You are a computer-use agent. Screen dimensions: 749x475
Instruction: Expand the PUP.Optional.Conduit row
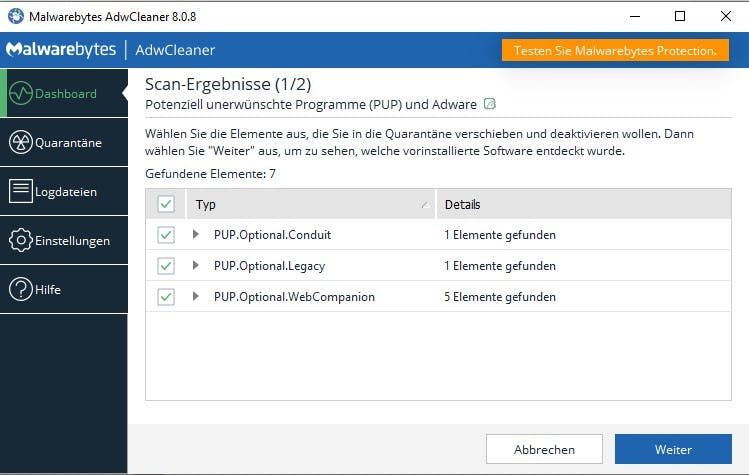point(195,234)
